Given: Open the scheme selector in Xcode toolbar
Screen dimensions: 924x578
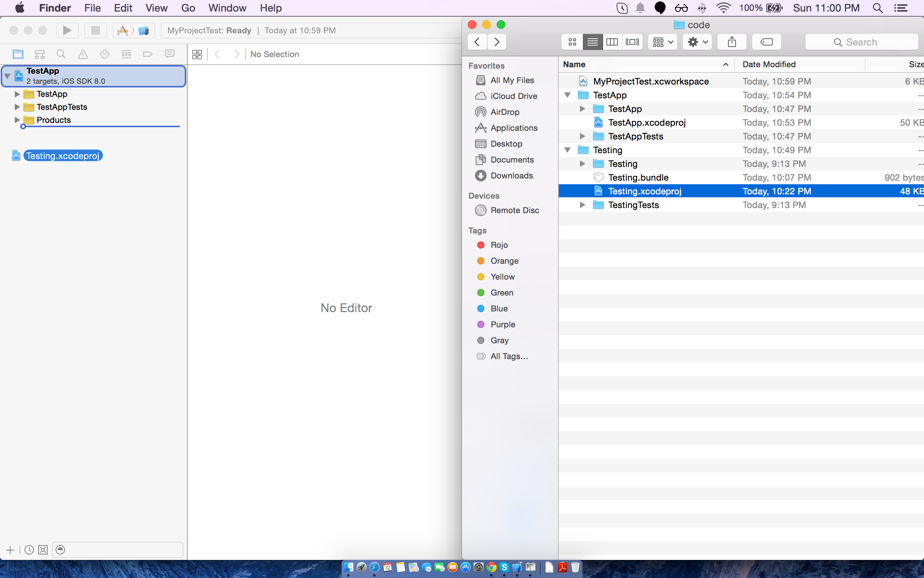Looking at the screenshot, I should pos(133,31).
